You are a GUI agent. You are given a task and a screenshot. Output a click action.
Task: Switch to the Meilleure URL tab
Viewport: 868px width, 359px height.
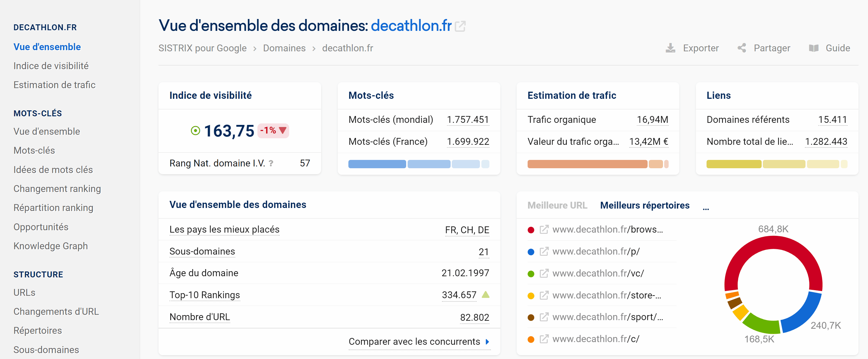557,205
